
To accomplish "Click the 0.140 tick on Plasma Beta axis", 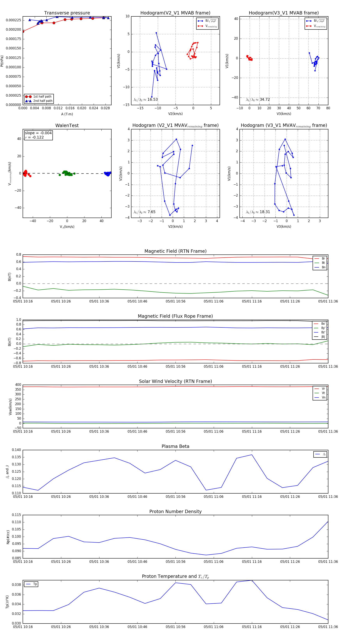I will (17, 450).
